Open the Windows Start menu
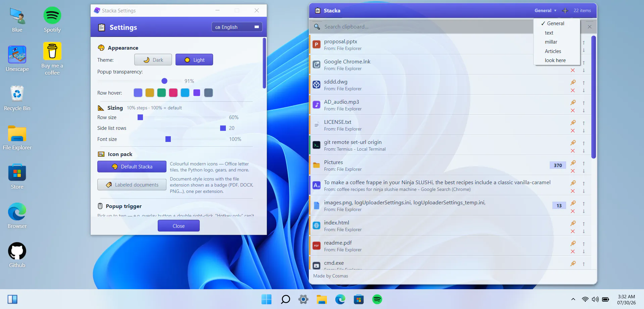 point(266,299)
